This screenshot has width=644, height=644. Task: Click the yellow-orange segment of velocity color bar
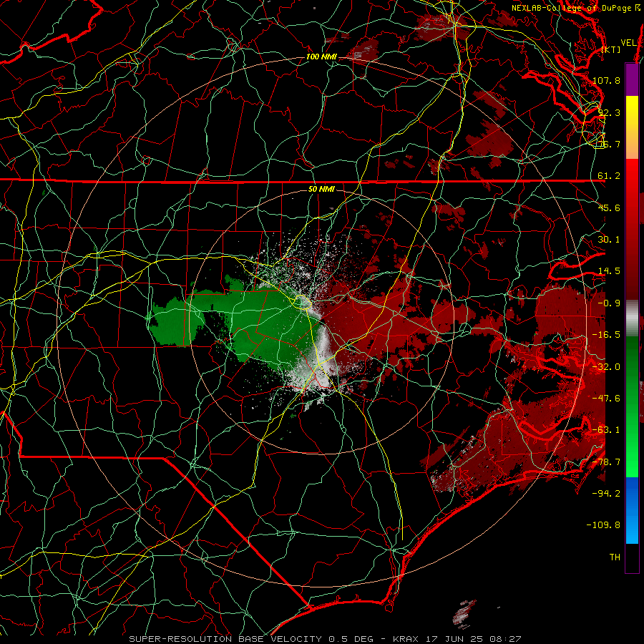pos(632,127)
